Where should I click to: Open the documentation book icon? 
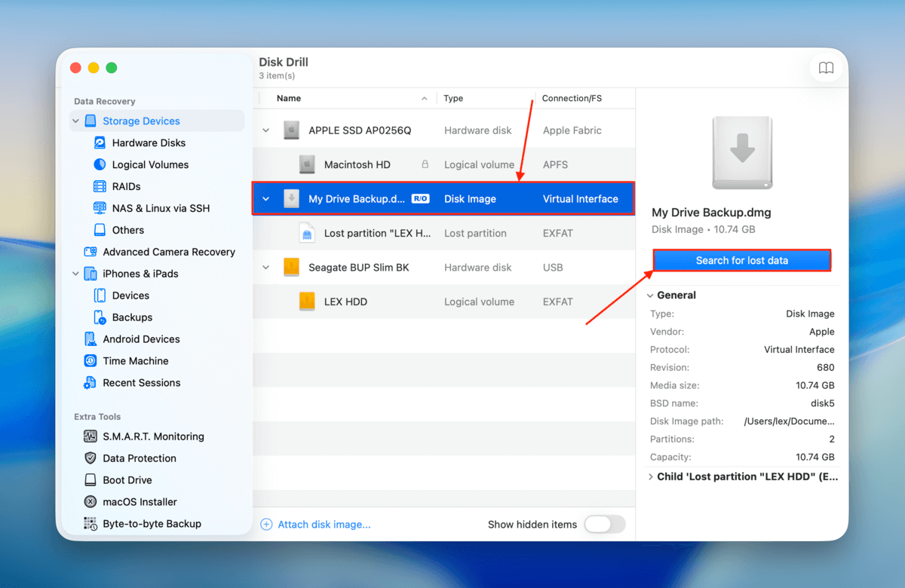pos(826,67)
